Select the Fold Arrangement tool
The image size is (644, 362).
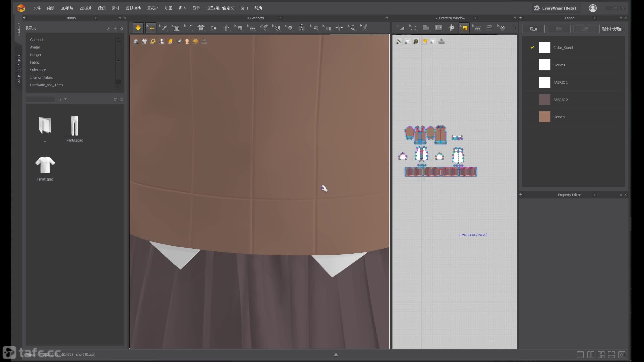213,28
